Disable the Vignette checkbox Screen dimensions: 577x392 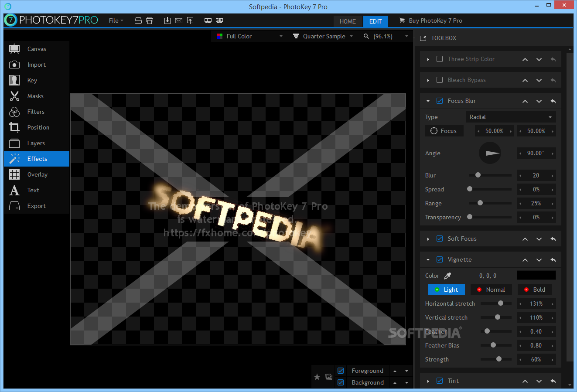click(x=440, y=259)
